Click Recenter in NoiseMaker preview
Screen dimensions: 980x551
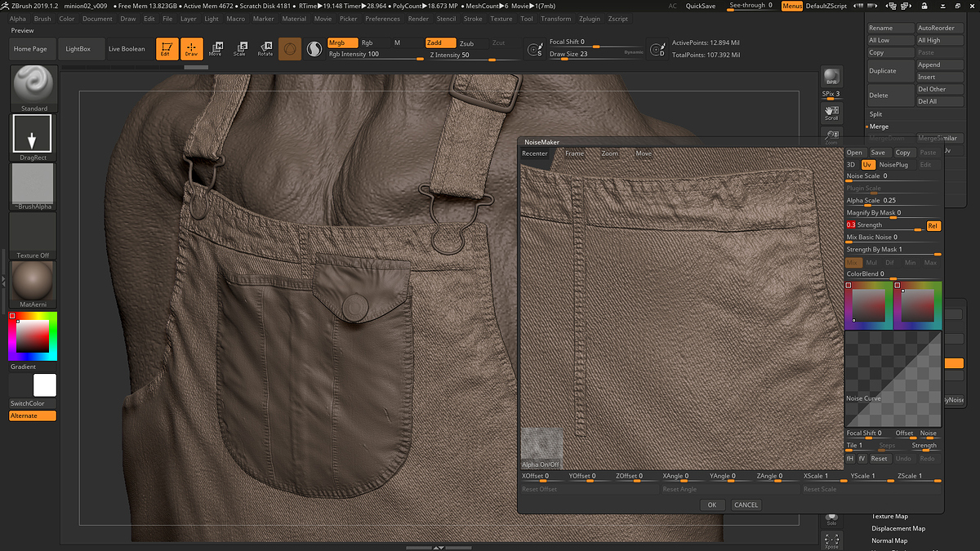(x=535, y=153)
